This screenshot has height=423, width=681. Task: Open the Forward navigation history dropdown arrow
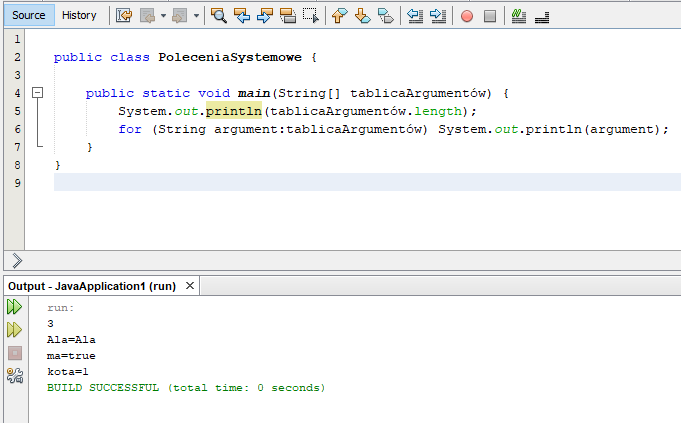click(x=196, y=15)
